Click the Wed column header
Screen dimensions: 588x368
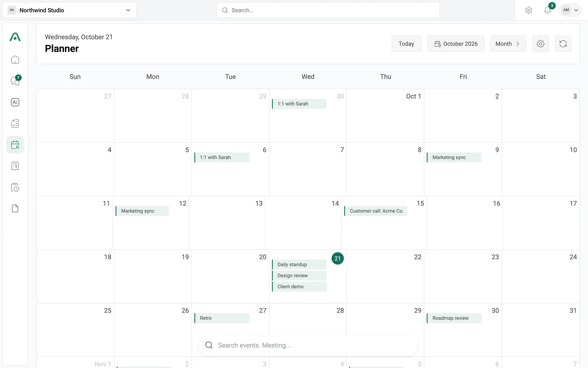pyautogui.click(x=308, y=77)
